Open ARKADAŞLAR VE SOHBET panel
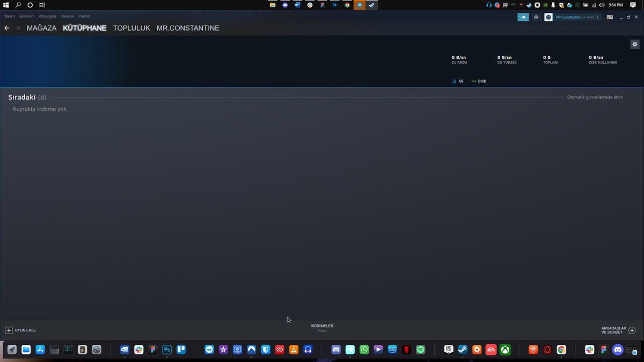Viewport: 644px width, 362px height. (615, 330)
